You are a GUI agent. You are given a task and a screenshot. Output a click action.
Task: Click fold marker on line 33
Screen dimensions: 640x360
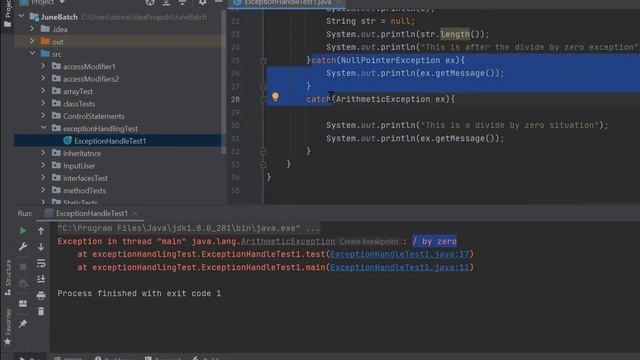click(263, 164)
